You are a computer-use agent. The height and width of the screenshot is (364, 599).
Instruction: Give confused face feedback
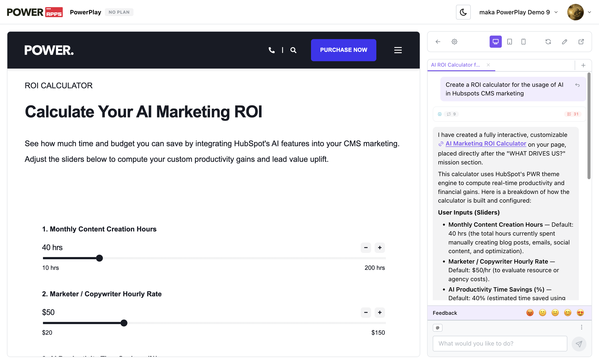pos(542,313)
